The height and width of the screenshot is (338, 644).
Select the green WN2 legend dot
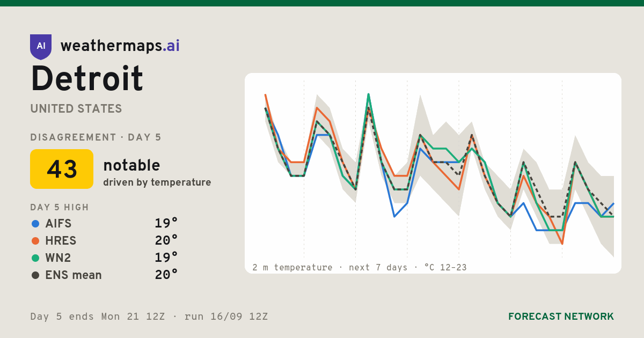[35, 258]
